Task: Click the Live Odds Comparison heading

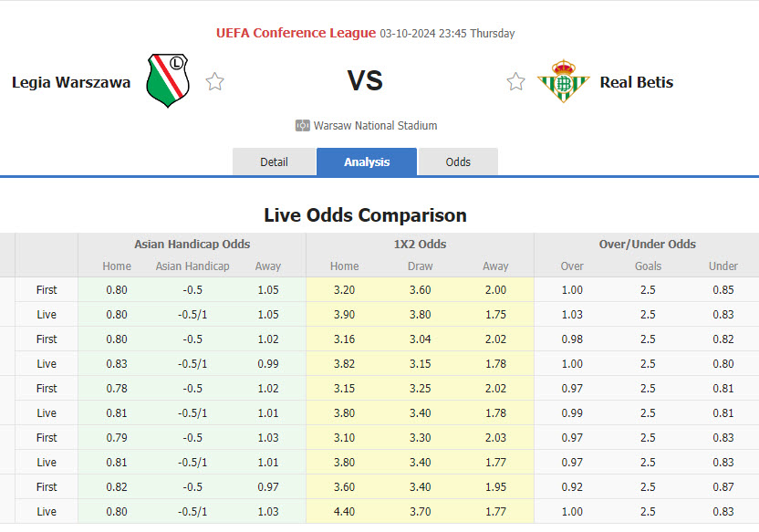Action: click(365, 215)
